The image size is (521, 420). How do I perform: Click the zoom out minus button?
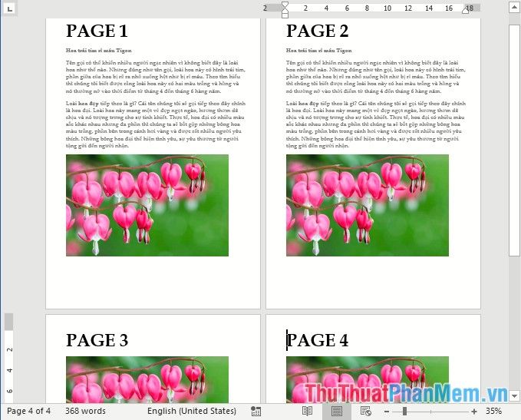coord(386,412)
